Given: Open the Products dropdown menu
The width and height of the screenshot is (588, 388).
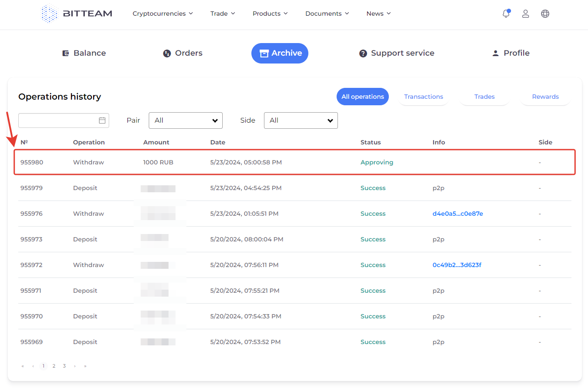Looking at the screenshot, I should [x=270, y=13].
